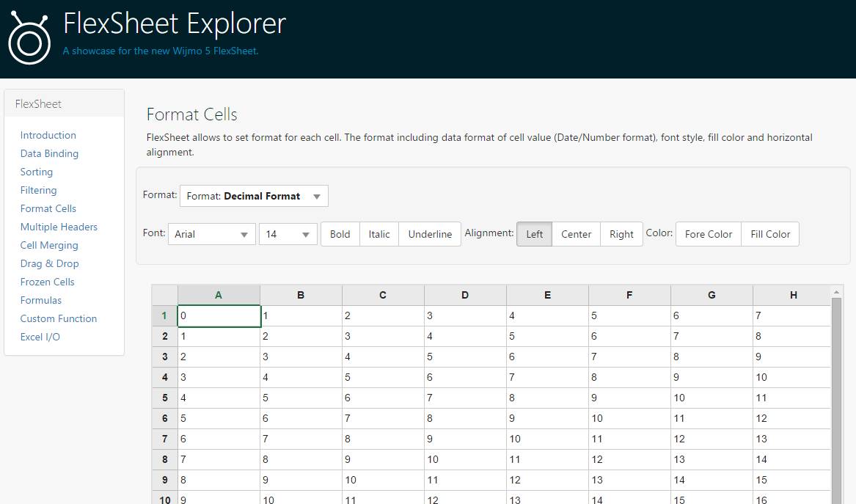Select cell D4 containing 6
The width and height of the screenshot is (856, 504).
(465, 377)
